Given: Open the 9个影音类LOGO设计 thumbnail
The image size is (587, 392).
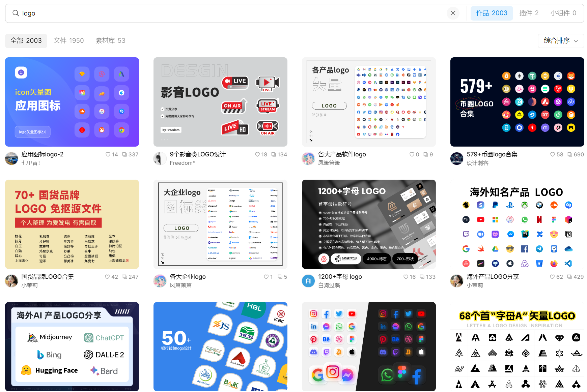Looking at the screenshot, I should tap(220, 102).
